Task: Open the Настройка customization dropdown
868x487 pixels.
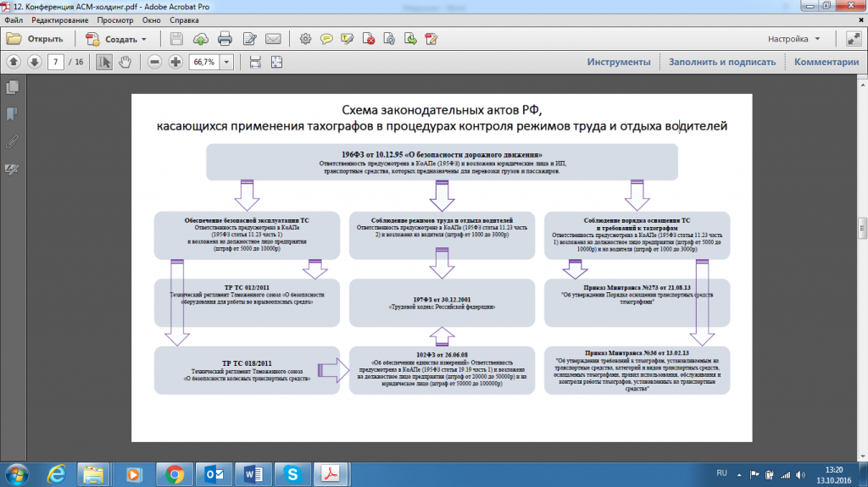Action: (x=793, y=39)
